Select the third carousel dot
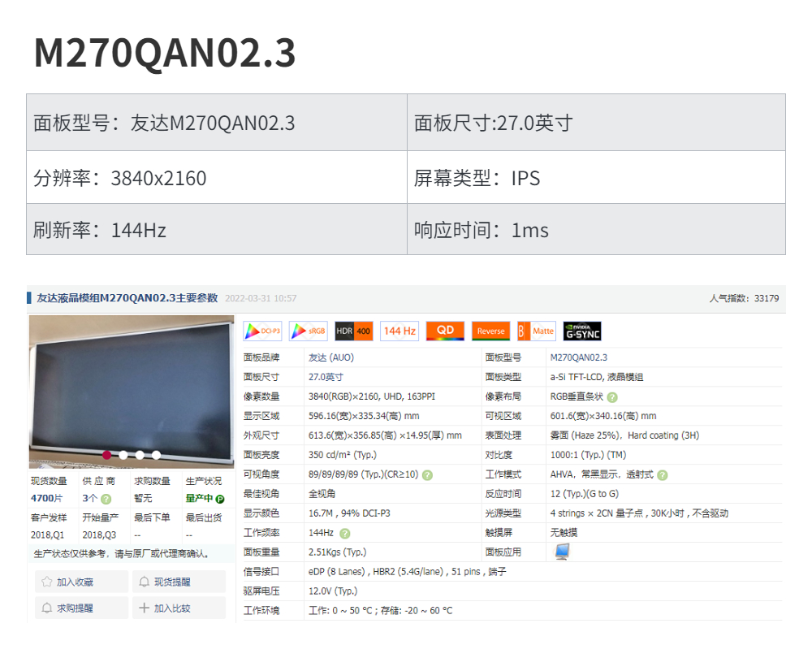The height and width of the screenshot is (658, 812). pyautogui.click(x=140, y=455)
